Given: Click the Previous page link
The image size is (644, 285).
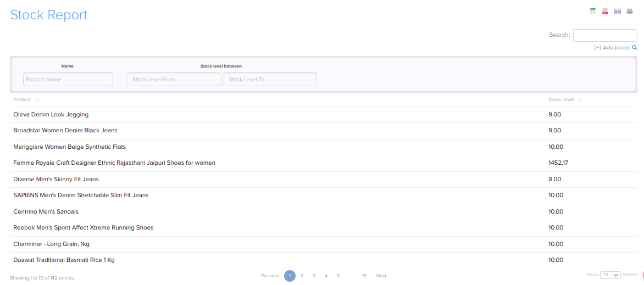Looking at the screenshot, I should (270, 276).
